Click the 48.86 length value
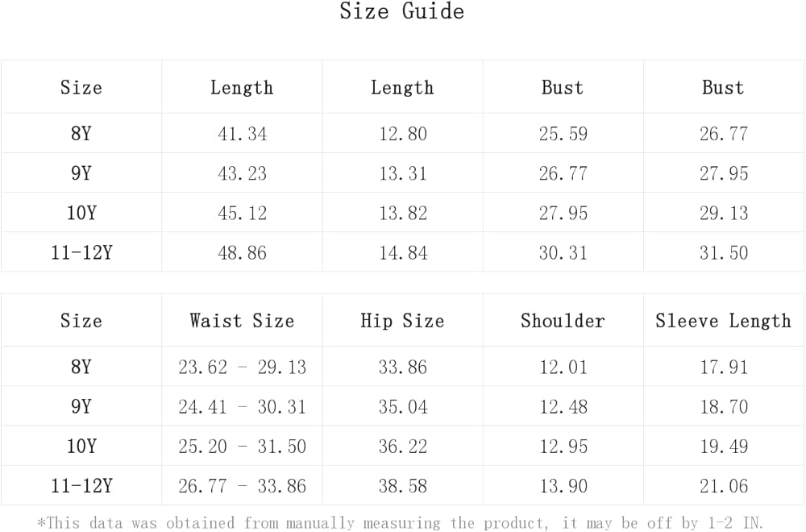The image size is (806, 532). [x=242, y=252]
